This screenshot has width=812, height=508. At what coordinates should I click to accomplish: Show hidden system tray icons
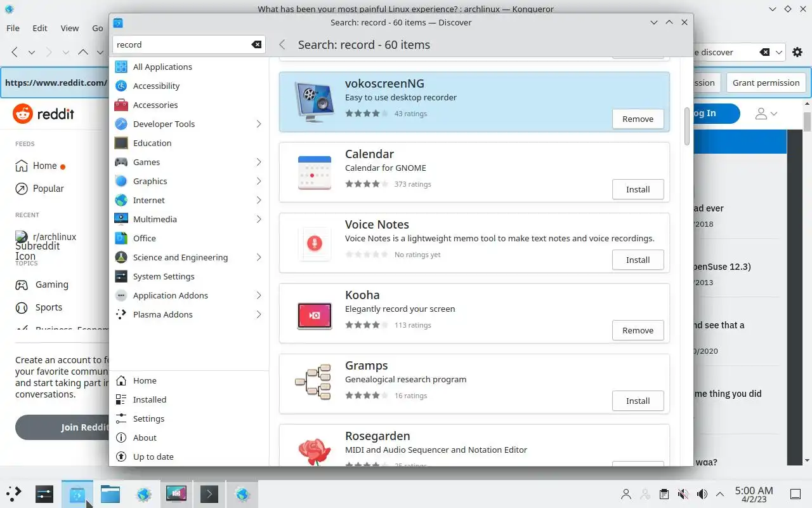pyautogui.click(x=720, y=494)
